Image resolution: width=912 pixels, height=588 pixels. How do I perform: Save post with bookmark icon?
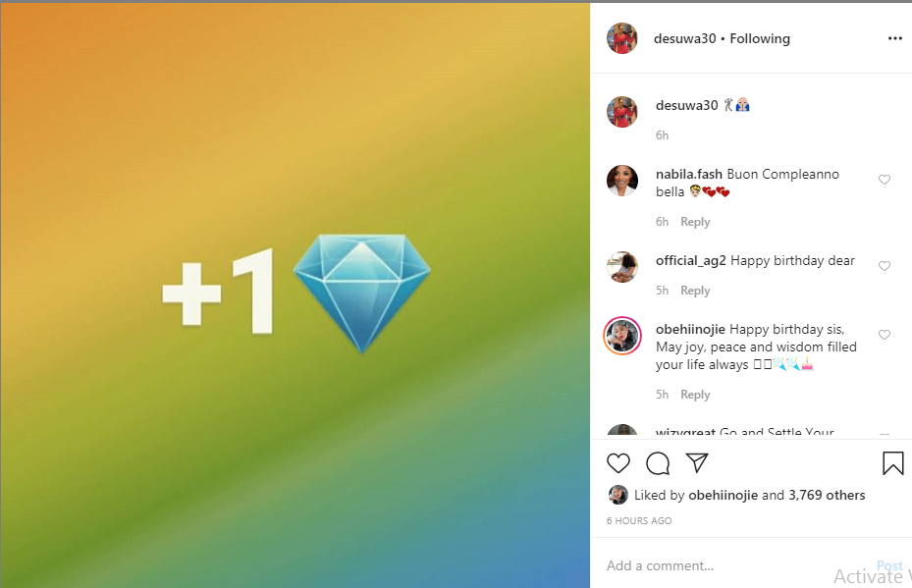click(x=892, y=463)
